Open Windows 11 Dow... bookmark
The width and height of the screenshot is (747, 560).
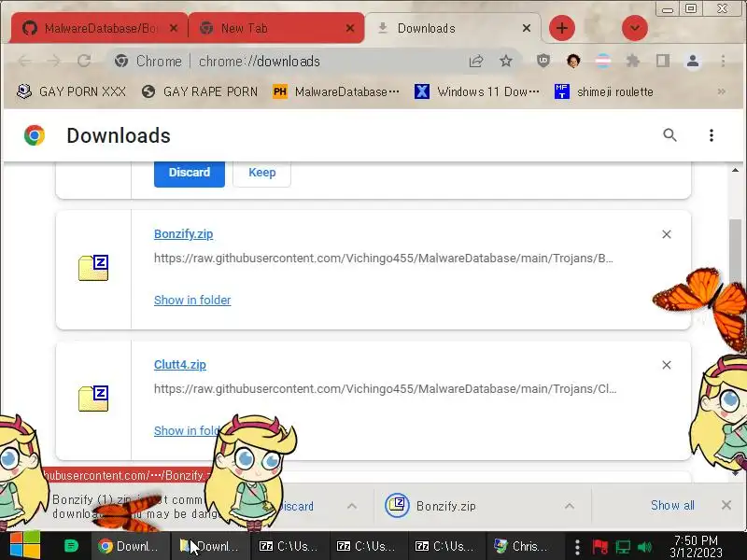point(477,91)
